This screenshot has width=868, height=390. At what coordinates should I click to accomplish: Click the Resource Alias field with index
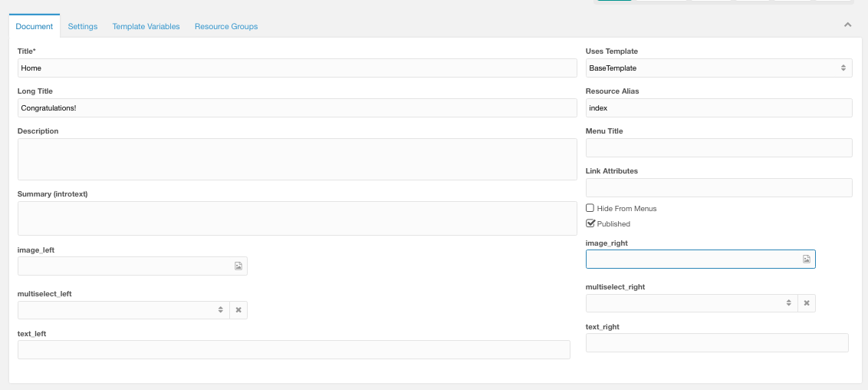[719, 108]
